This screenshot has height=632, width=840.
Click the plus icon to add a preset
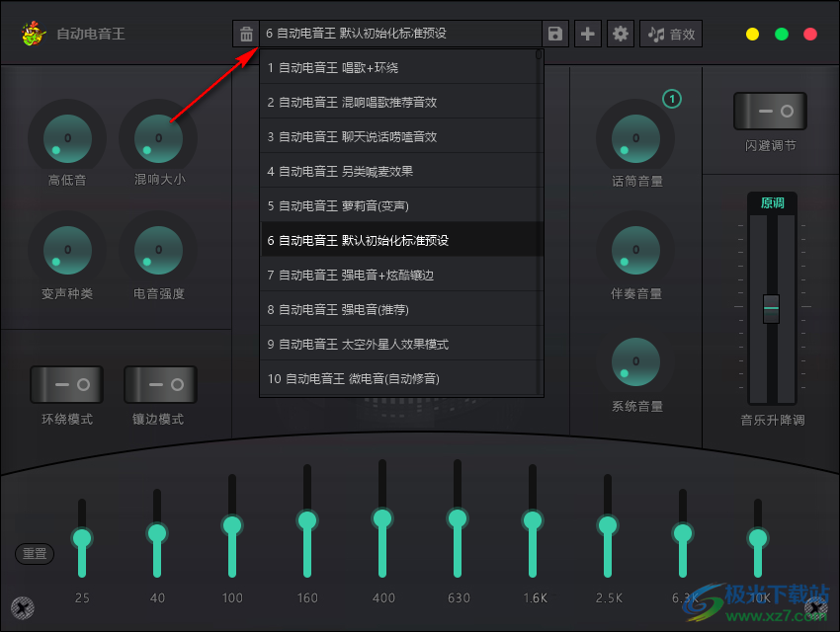[x=587, y=33]
